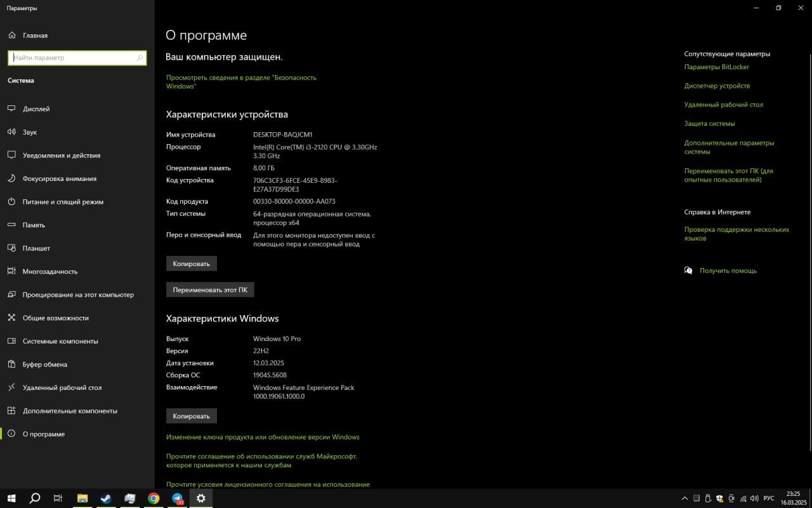
Task: Open the taskbar clock showing 23:25
Action: coord(793,498)
